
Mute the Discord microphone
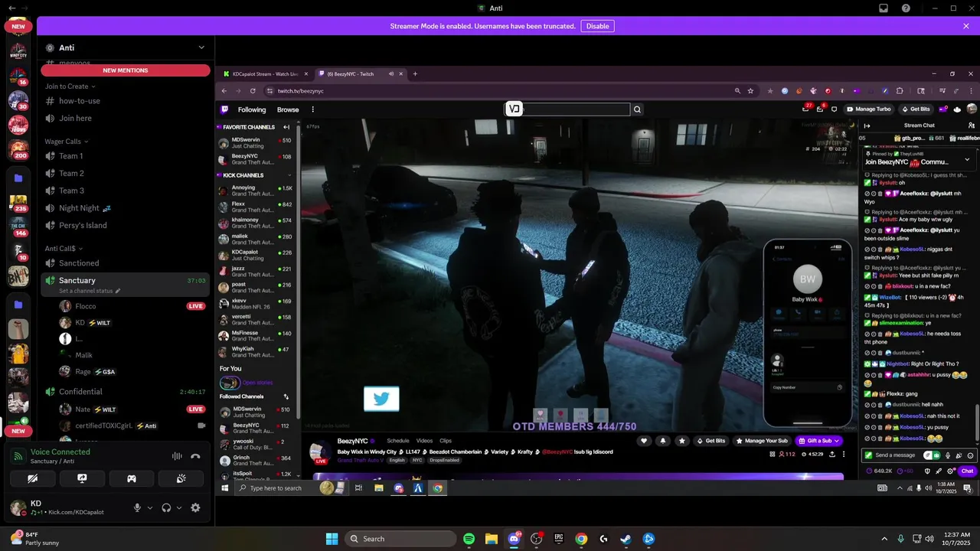[138, 507]
